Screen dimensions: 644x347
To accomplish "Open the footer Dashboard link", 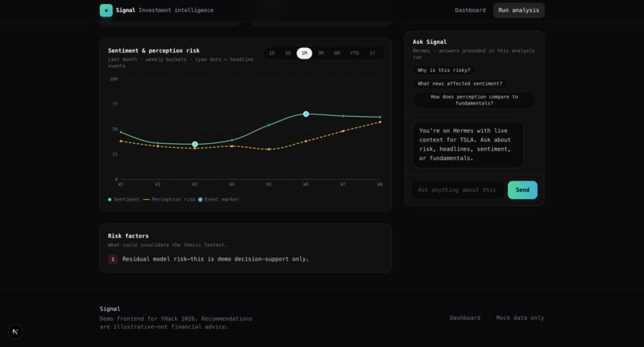I will point(464,317).
